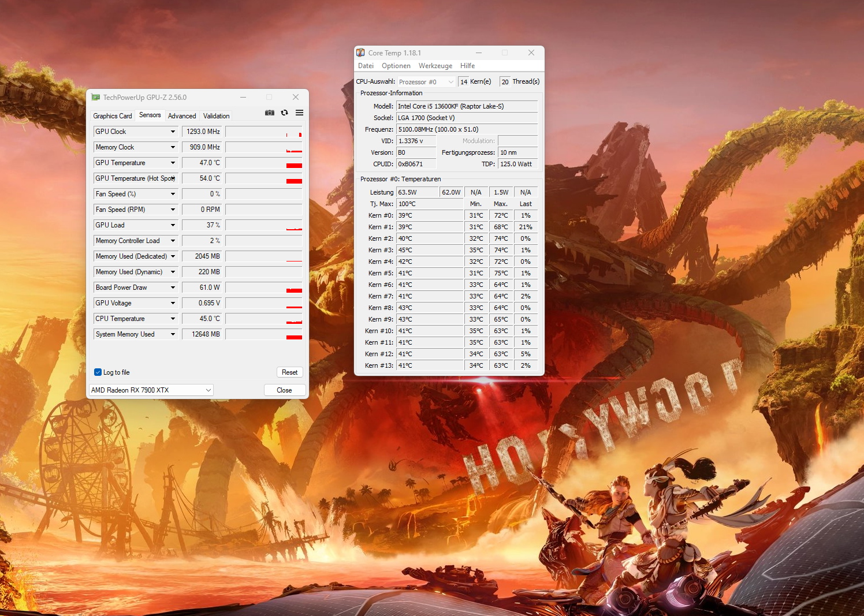Open the Memory Clock sensor dropdown
This screenshot has height=616, width=864.
(173, 147)
